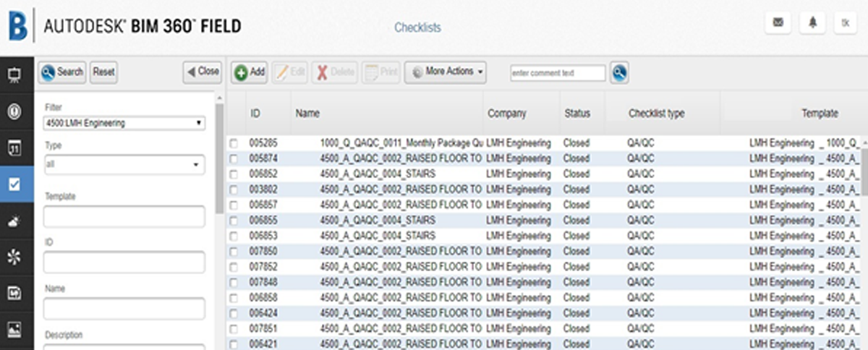Screen dimensions: 868x350
Task: Sort by the Template column header
Action: click(820, 114)
